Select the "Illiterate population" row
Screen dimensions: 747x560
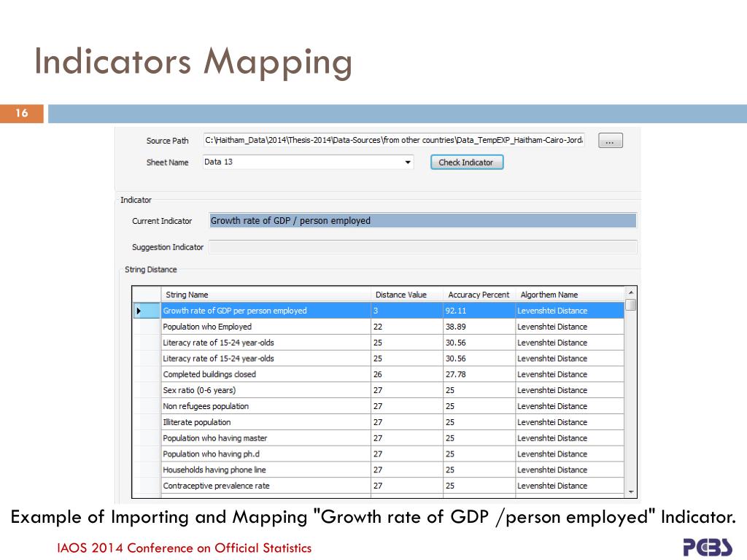point(378,422)
